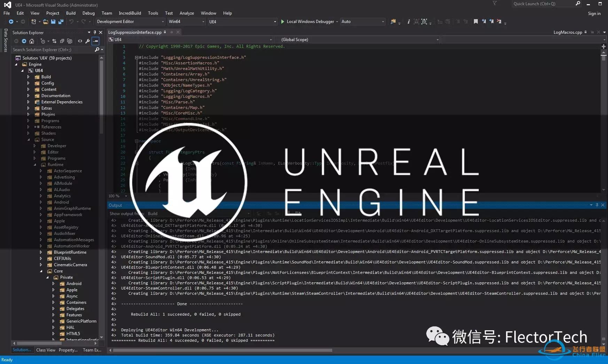Click the Save All icon
The height and width of the screenshot is (364, 608).
61,22
